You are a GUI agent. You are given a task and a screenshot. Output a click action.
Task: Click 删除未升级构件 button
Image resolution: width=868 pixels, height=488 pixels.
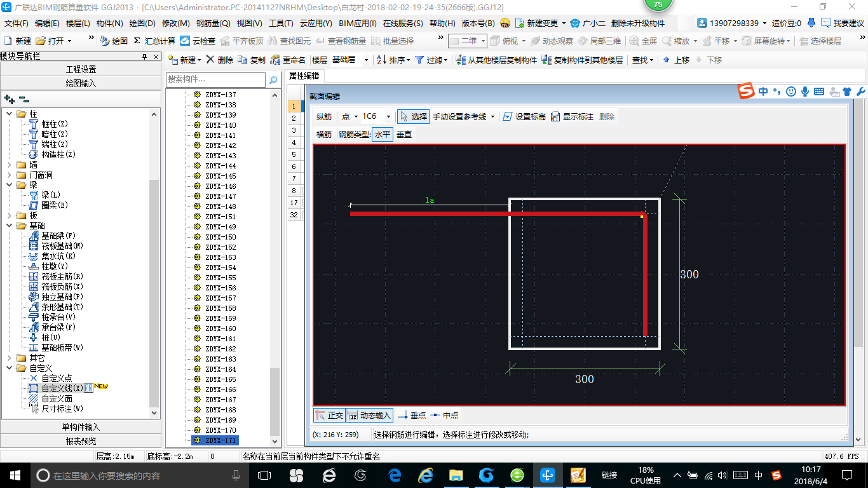click(638, 23)
